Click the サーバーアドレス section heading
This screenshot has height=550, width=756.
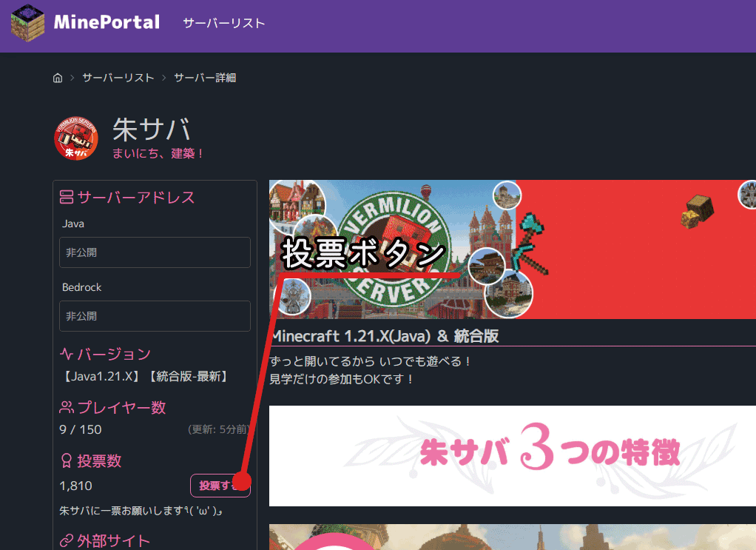(x=136, y=197)
